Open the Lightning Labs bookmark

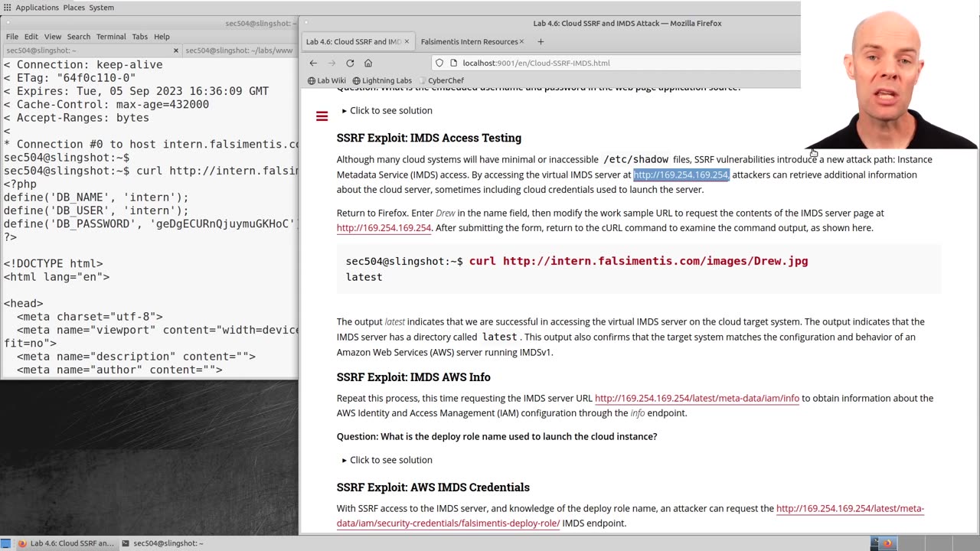click(x=382, y=80)
